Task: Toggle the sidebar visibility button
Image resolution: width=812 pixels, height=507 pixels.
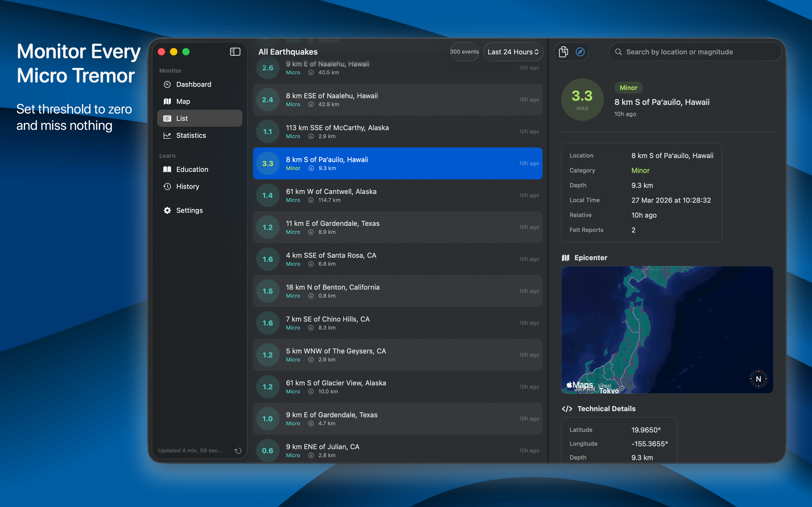Action: [x=235, y=52]
